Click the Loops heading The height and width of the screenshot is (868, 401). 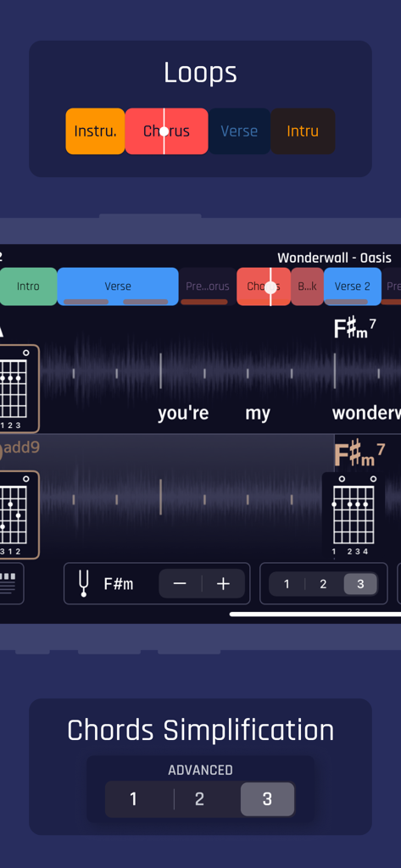[200, 73]
